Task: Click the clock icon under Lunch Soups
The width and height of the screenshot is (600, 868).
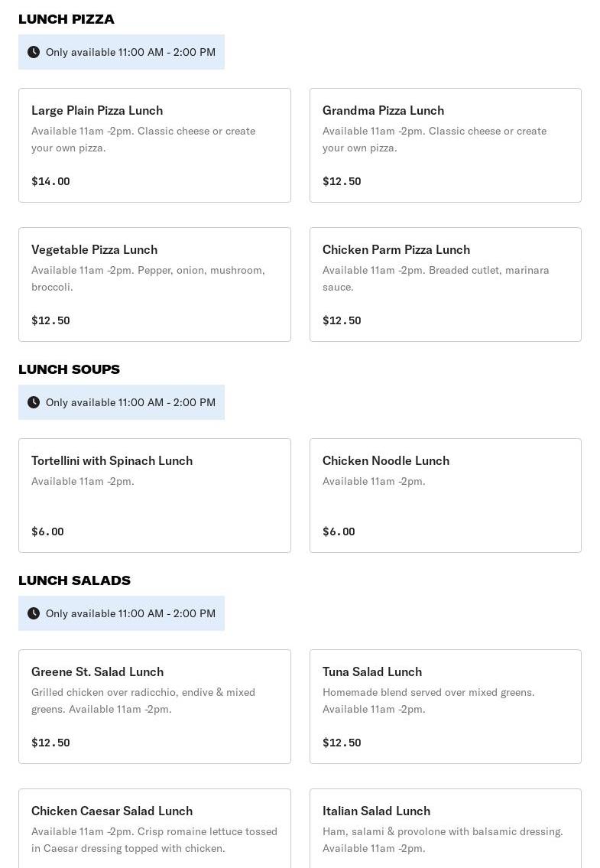Action: coord(34,402)
